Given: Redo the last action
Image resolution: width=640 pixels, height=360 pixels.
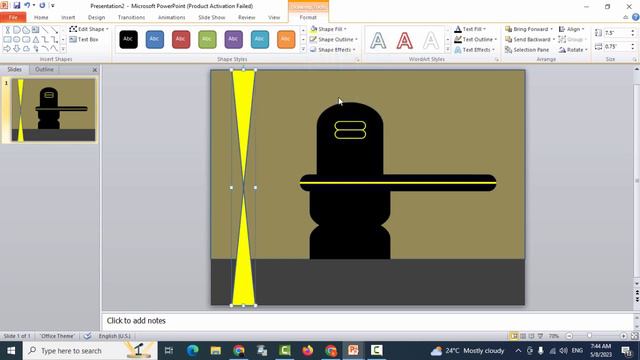Looking at the screenshot, I should [42, 6].
